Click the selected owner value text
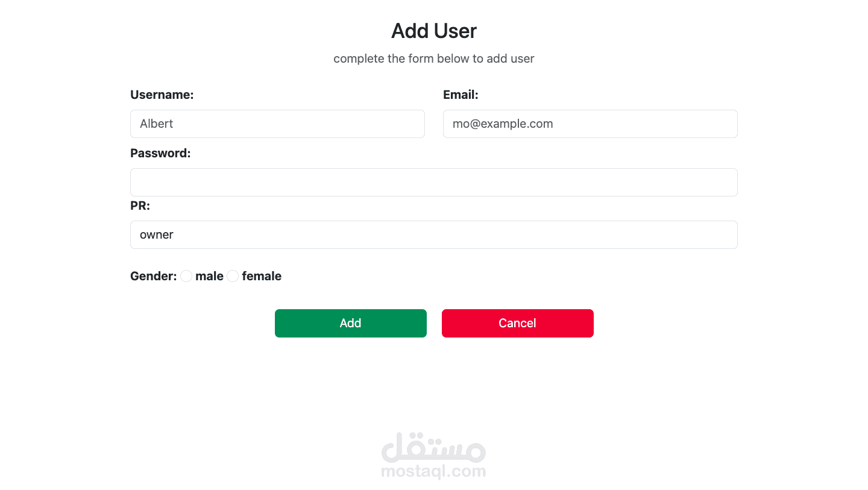This screenshot has width=868, height=490. tap(157, 234)
